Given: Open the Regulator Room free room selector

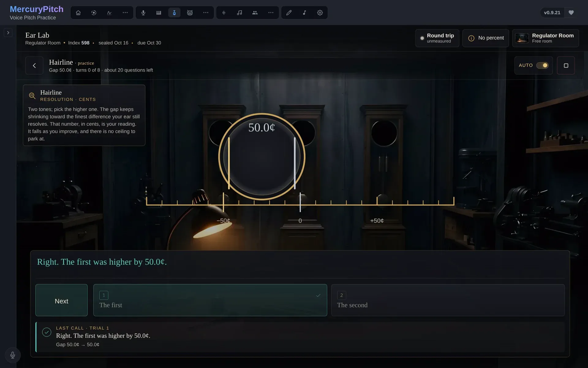Looking at the screenshot, I should click(545, 38).
